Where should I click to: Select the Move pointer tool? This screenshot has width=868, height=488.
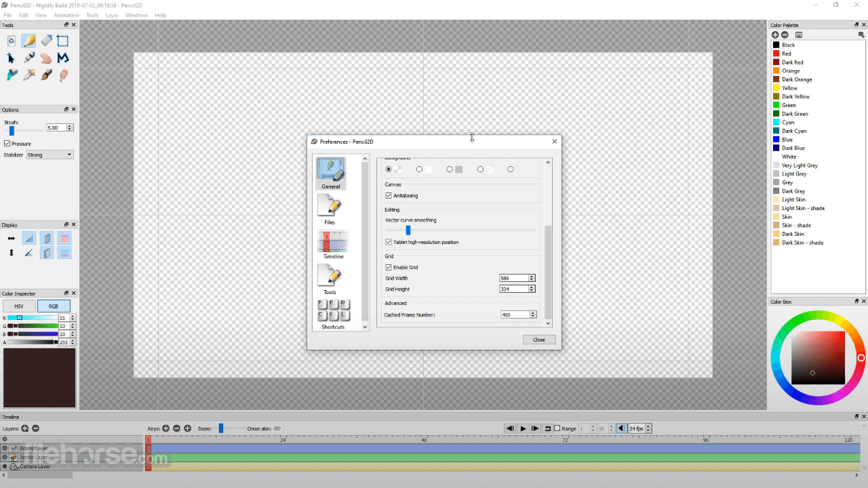[x=12, y=58]
